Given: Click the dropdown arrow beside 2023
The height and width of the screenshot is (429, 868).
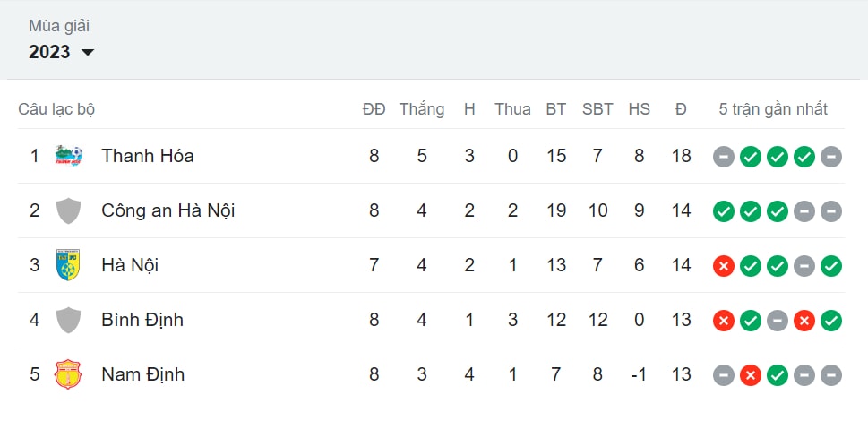Looking at the screenshot, I should pos(88,53).
